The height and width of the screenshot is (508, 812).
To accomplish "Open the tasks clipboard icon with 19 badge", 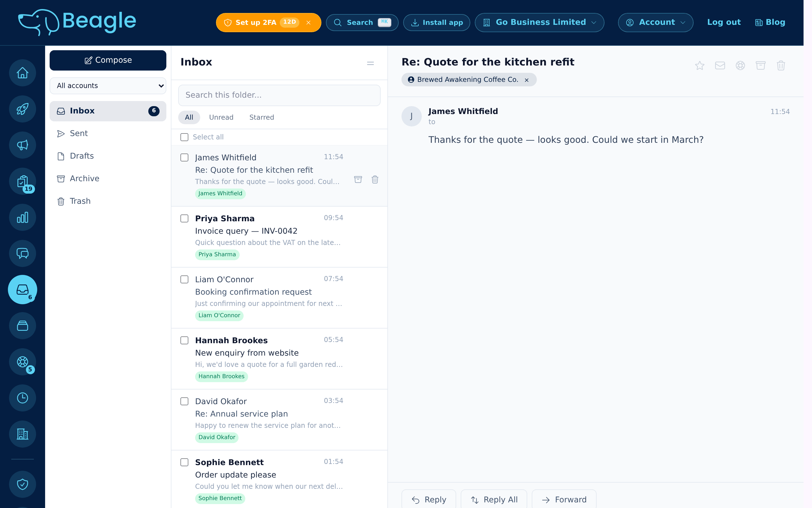I will point(23,181).
